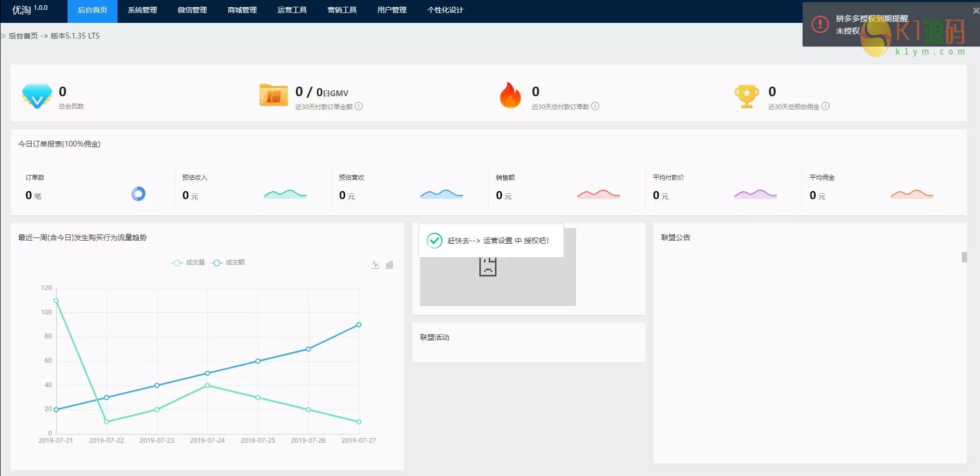Click the flame icon for 近30天总付款订单数
Viewport: 980px width, 476px height.
tap(510, 95)
